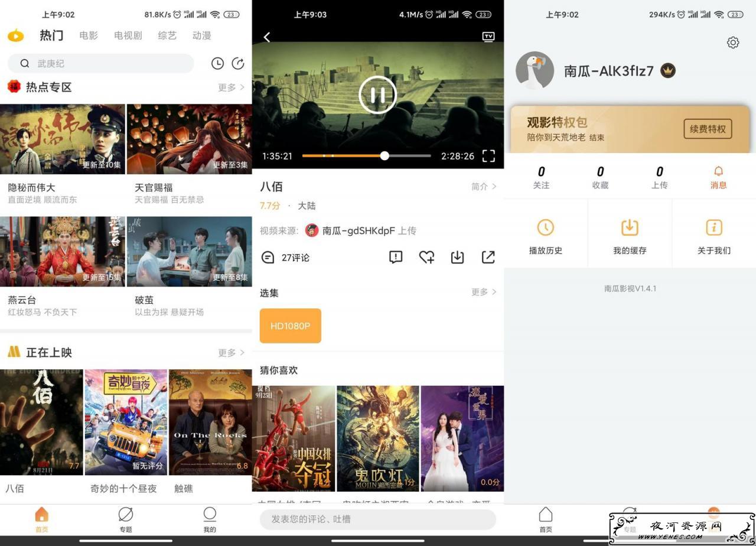Switch to 热门 tab
Image resolution: width=756 pixels, height=546 pixels.
tap(51, 35)
